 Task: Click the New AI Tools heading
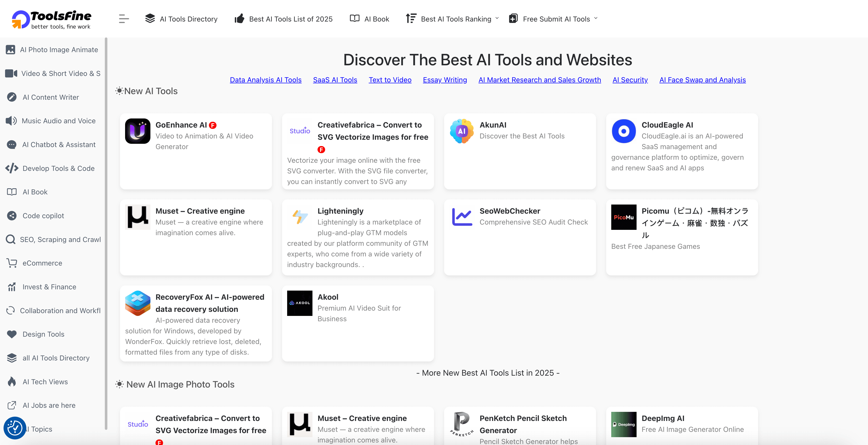pyautogui.click(x=151, y=91)
